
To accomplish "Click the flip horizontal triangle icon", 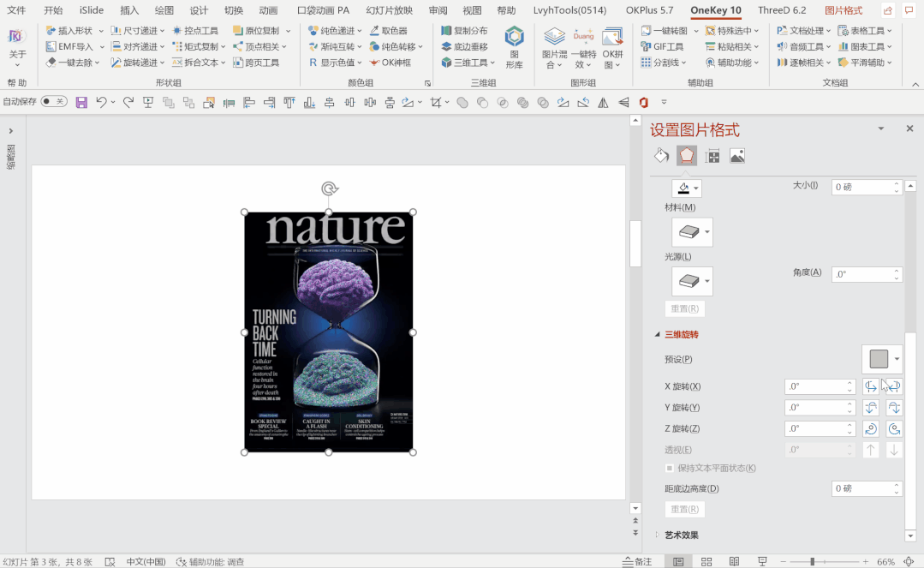I will point(604,103).
